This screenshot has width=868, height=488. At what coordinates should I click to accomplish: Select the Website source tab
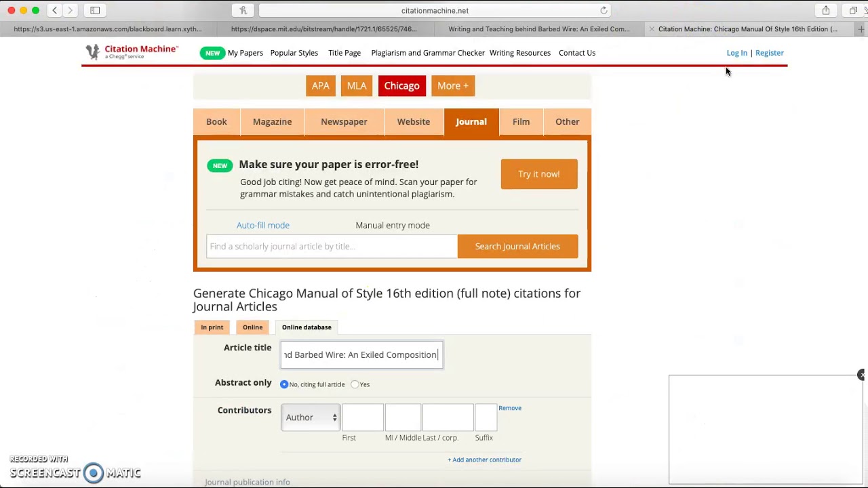(x=414, y=122)
